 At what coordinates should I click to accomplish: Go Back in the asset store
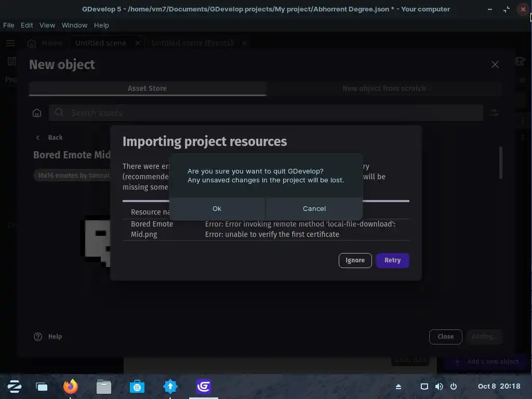click(49, 137)
